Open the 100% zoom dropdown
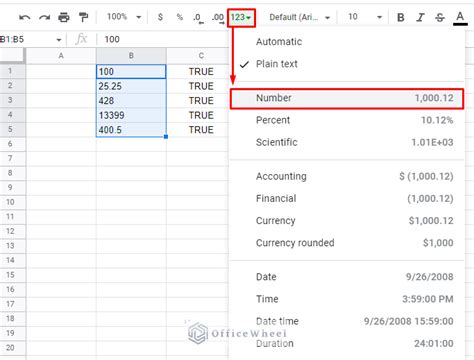The width and height of the screenshot is (474, 360). pyautogui.click(x=124, y=17)
